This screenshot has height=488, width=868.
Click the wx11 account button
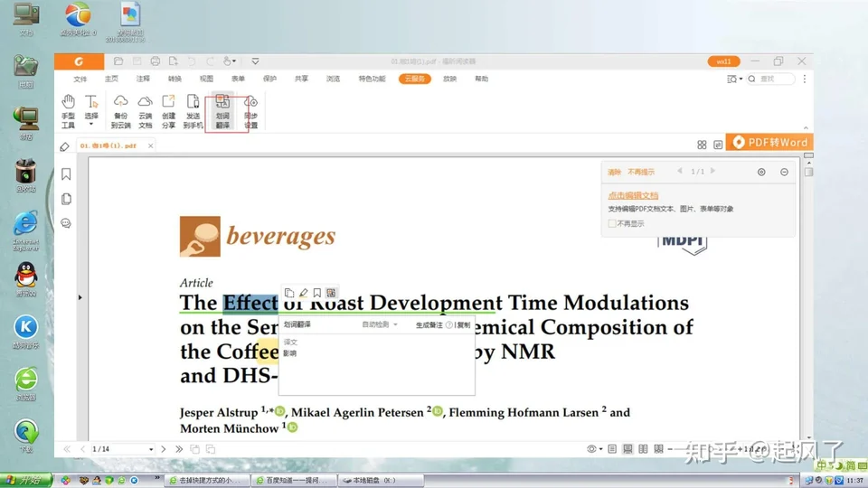point(723,61)
